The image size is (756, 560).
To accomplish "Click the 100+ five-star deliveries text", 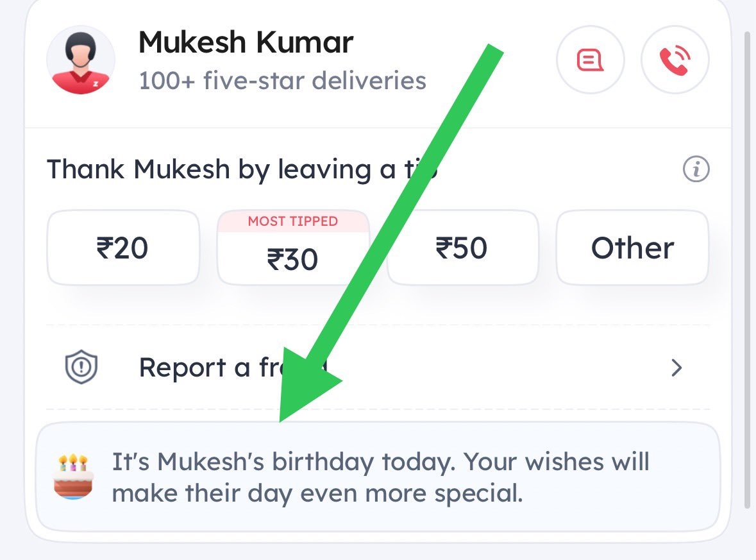I will click(282, 81).
